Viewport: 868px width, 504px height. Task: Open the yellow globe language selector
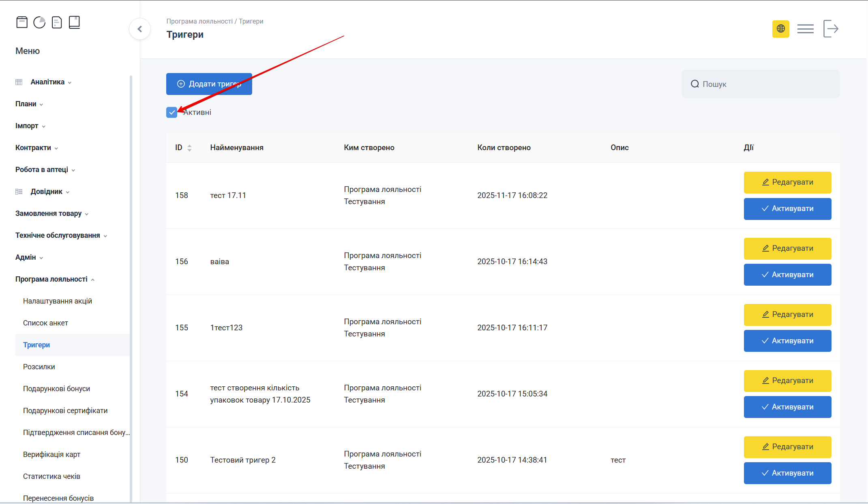click(780, 29)
